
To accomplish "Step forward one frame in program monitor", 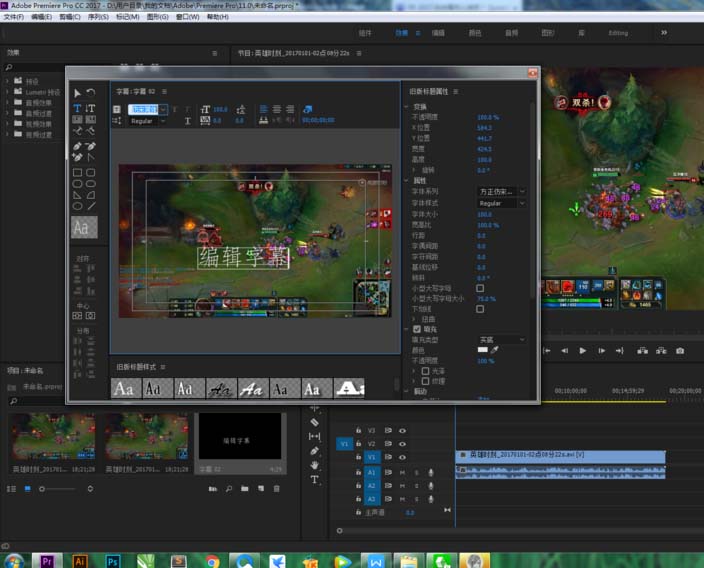I will click(x=601, y=351).
